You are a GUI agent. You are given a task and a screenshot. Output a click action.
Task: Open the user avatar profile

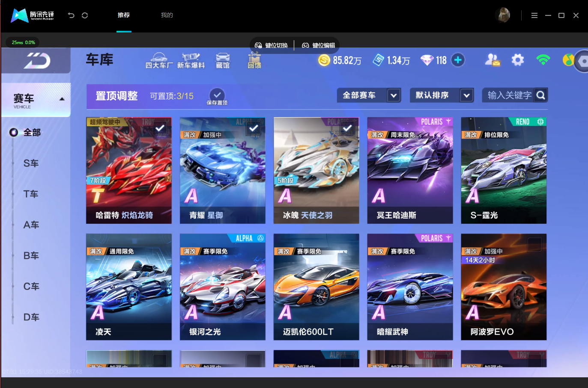[502, 15]
